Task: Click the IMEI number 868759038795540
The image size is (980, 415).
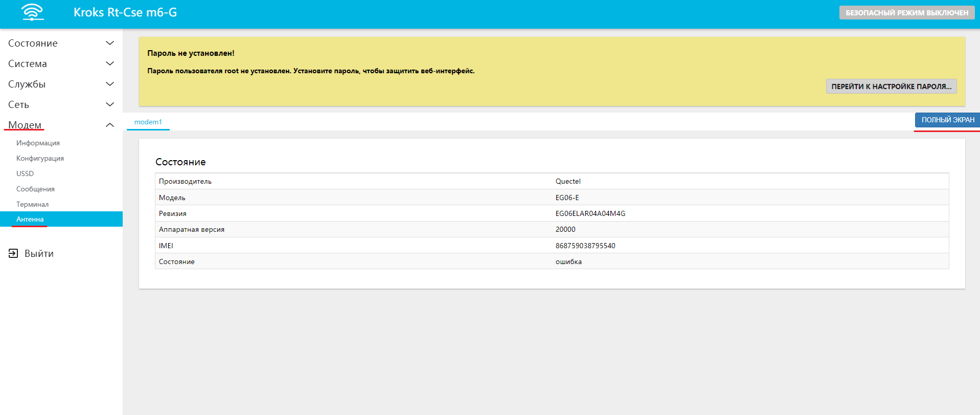Action: tap(585, 246)
